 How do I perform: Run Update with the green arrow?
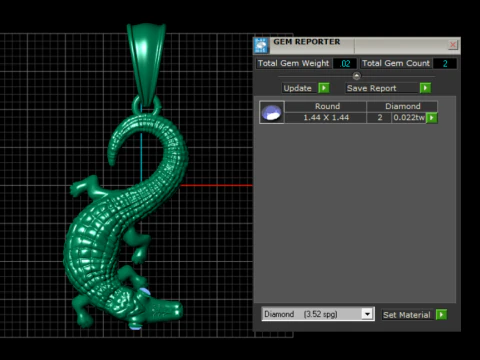(324, 88)
